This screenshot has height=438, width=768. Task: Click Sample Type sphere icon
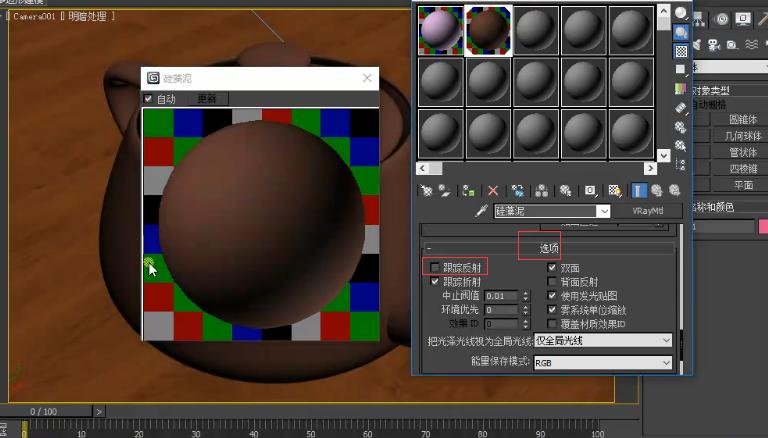681,13
